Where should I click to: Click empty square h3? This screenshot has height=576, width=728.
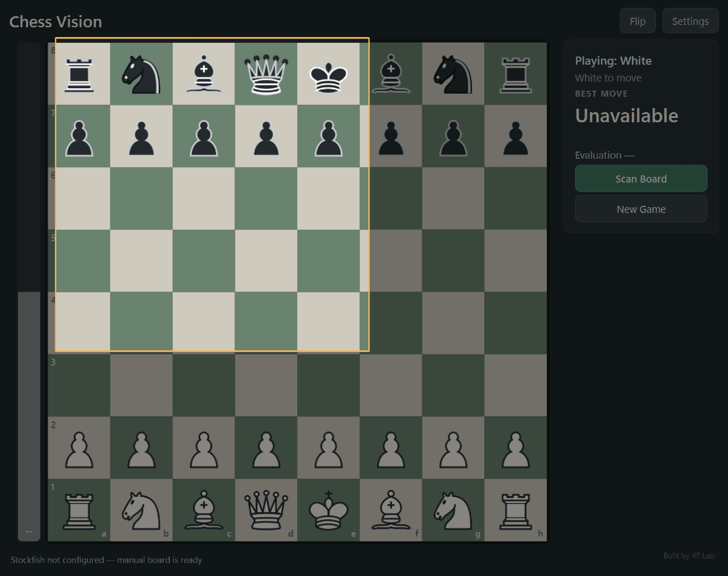[x=516, y=385]
